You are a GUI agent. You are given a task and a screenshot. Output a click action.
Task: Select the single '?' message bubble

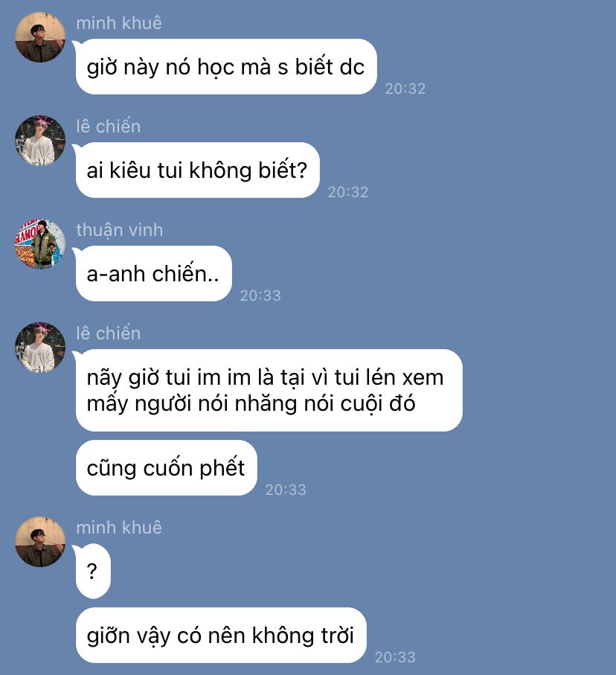[92, 572]
